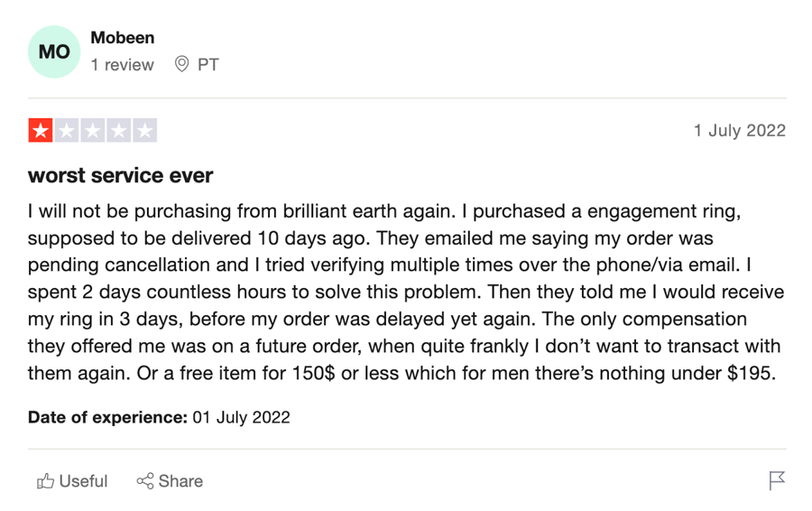The width and height of the screenshot is (812, 511).
Task: Click the thumbs-up Useful icon
Action: (46, 481)
